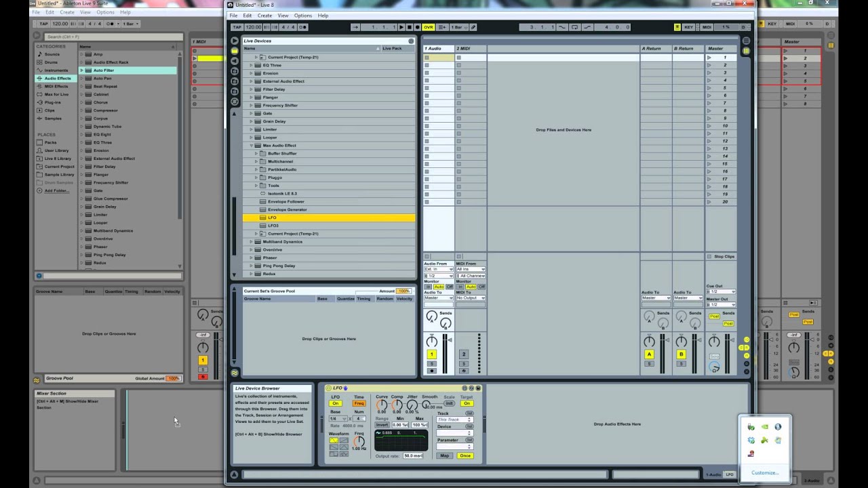This screenshot has height=488, width=868.
Task: Open LFO Base 1/4 dropdown
Action: 338,419
